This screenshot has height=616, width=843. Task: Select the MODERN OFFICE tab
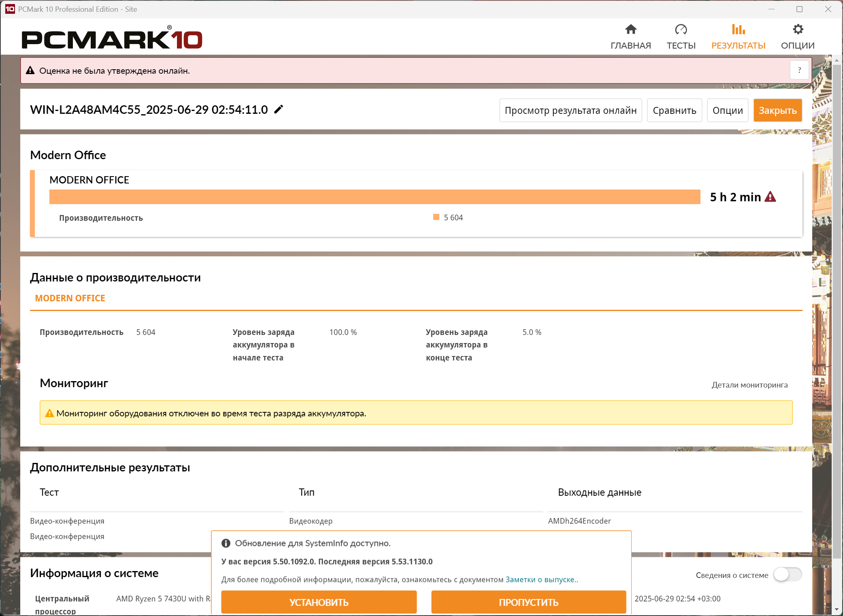pos(70,298)
